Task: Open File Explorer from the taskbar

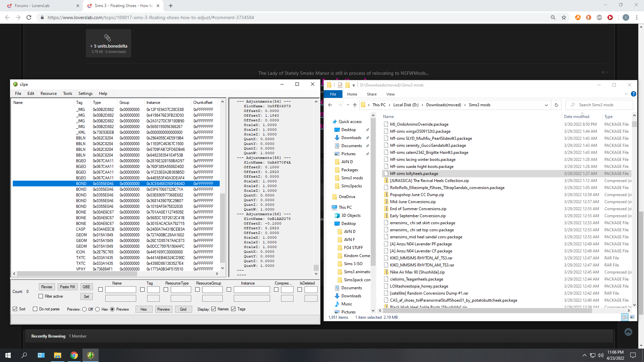Action: [x=57, y=355]
